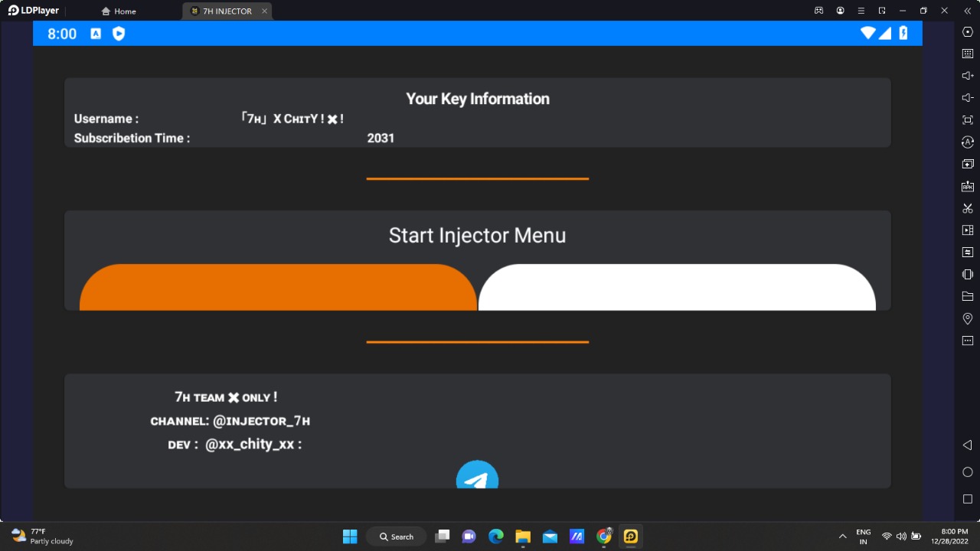This screenshot has width=980, height=551.
Task: Click channel @INJECTOR_7H text
Action: point(230,421)
